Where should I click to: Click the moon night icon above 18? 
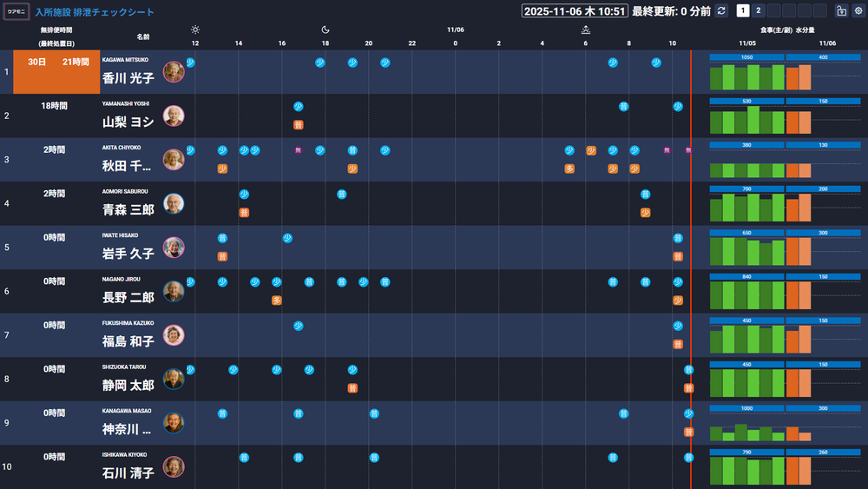325,30
